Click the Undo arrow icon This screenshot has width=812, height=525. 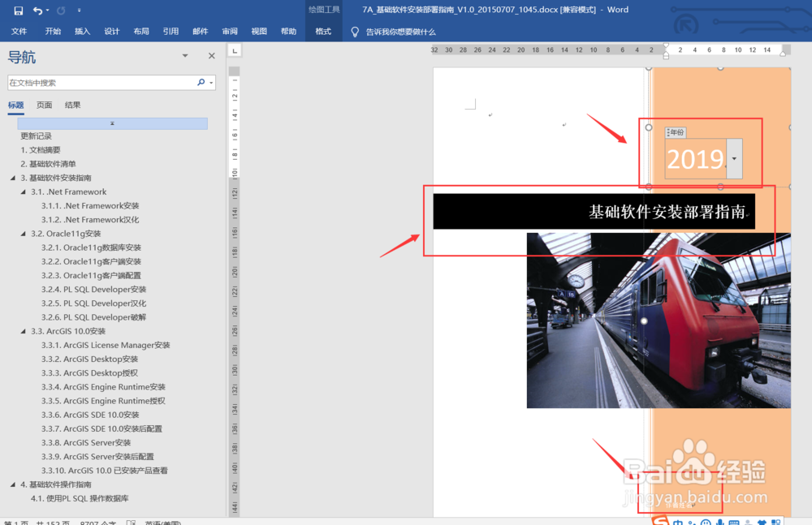37,11
